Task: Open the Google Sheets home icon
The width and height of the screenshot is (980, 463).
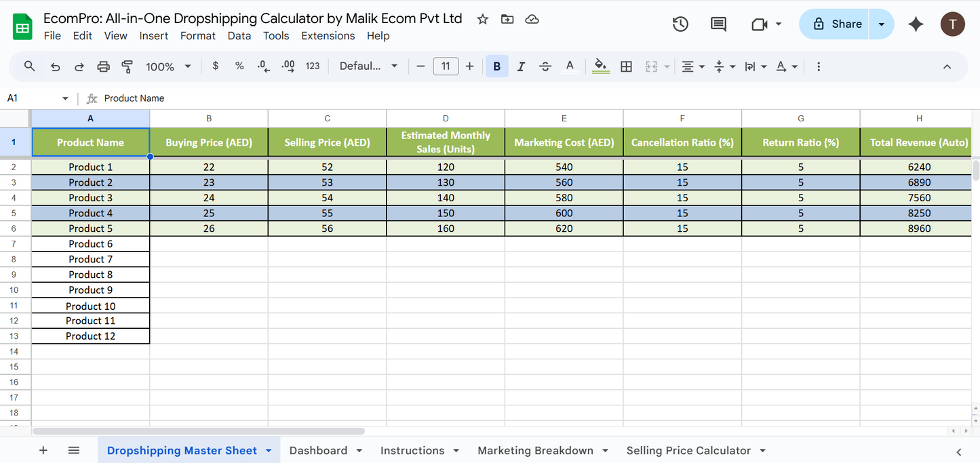Action: coord(23,27)
